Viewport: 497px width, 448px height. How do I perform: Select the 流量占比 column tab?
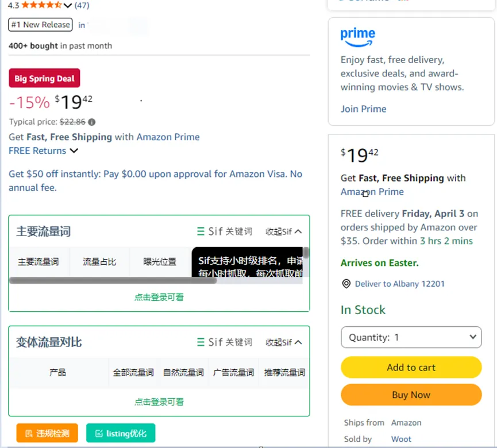coord(99,262)
